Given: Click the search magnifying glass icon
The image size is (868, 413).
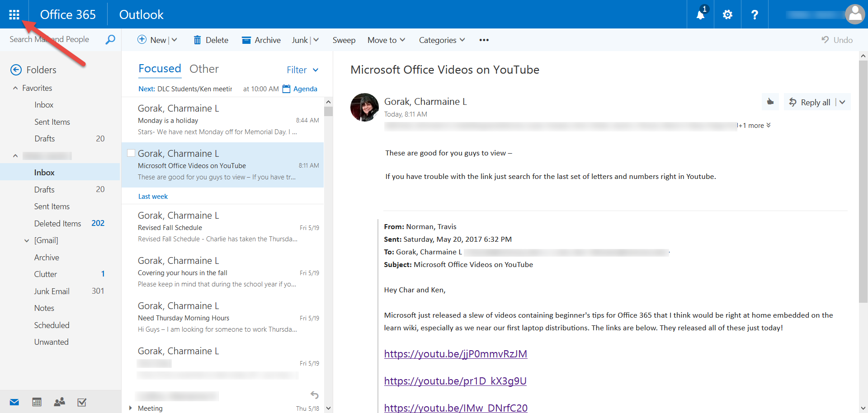Looking at the screenshot, I should click(x=110, y=40).
